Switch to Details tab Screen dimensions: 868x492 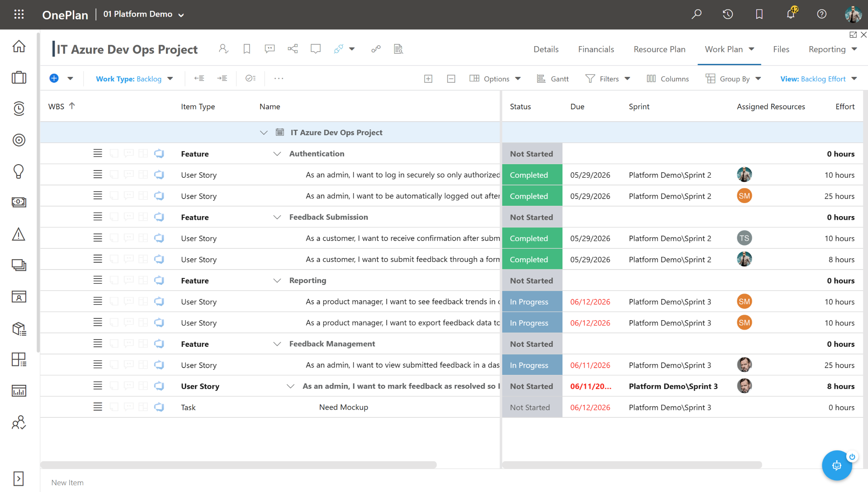546,49
